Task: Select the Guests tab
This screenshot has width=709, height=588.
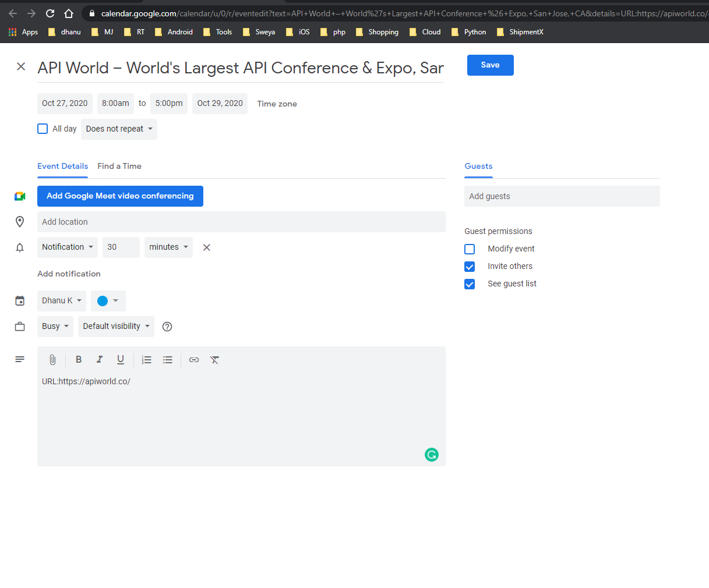Action: click(x=478, y=167)
